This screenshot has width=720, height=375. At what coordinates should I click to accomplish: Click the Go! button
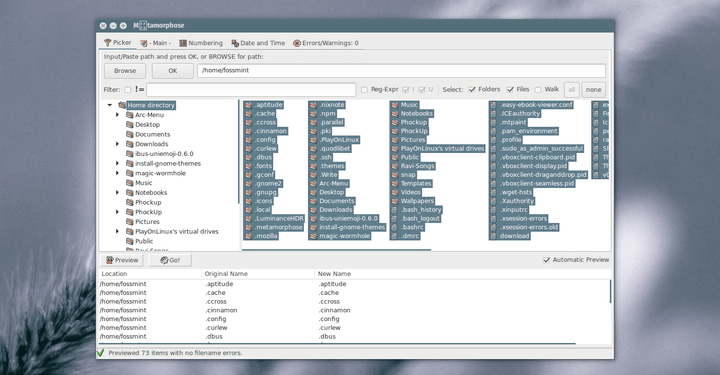coord(170,260)
